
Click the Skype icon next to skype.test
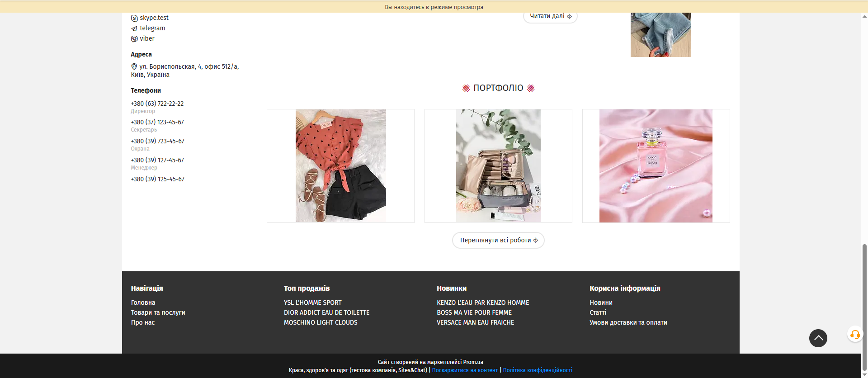[x=134, y=18]
